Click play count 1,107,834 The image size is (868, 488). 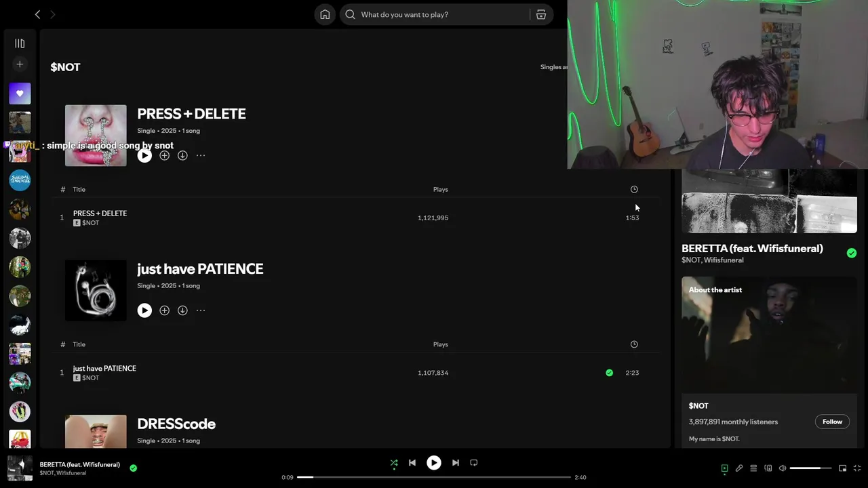[x=433, y=373]
